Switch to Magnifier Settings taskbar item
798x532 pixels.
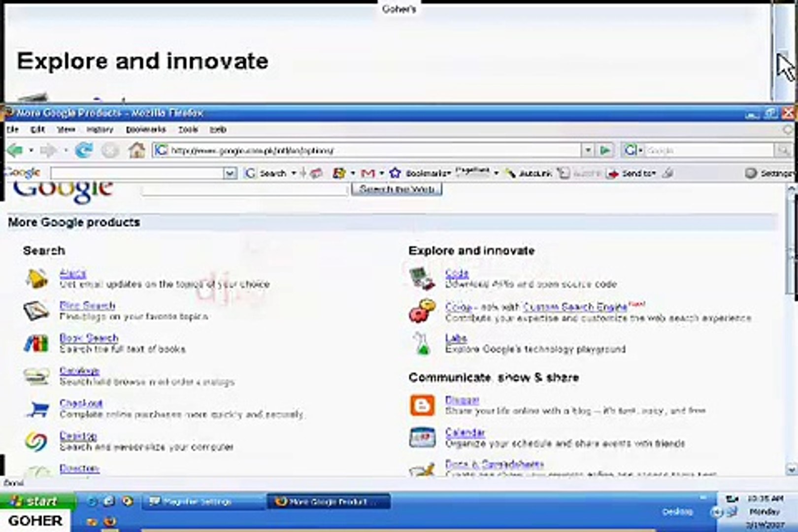pos(203,502)
